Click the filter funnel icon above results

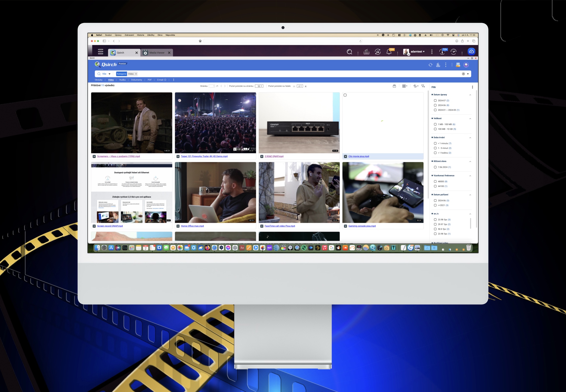[x=423, y=86]
